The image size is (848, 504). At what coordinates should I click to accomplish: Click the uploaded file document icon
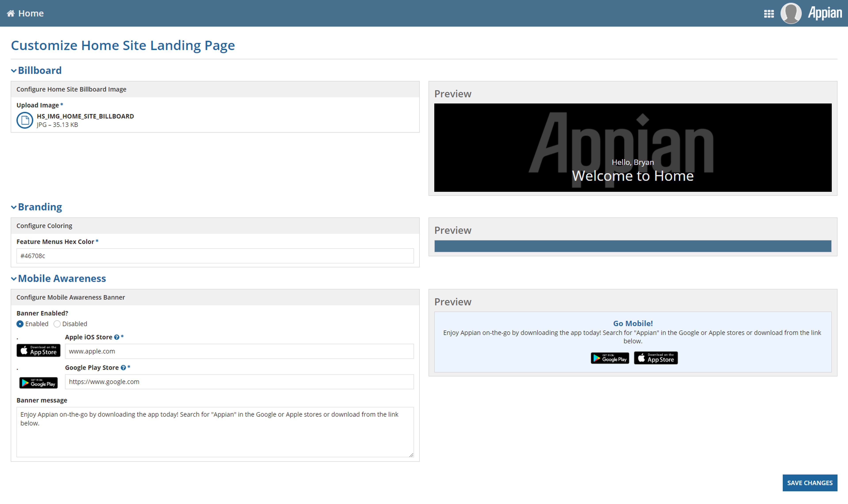coord(25,120)
